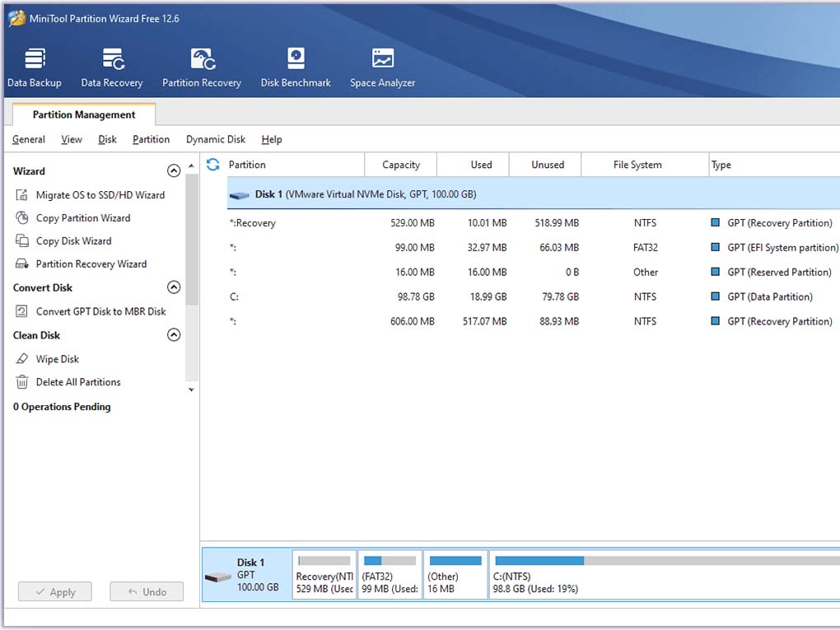Click the Wipe Disk eraser icon
Image resolution: width=840 pixels, height=630 pixels.
pos(22,359)
